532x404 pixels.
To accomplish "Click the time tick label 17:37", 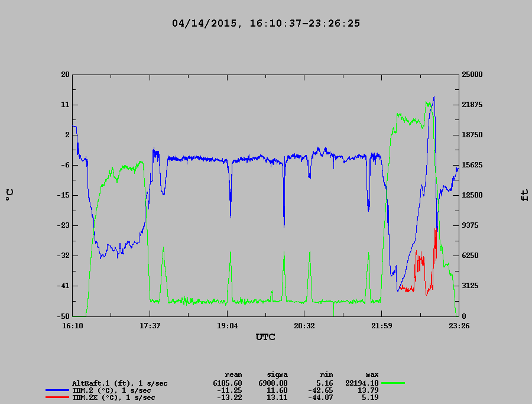I will tap(150, 326).
